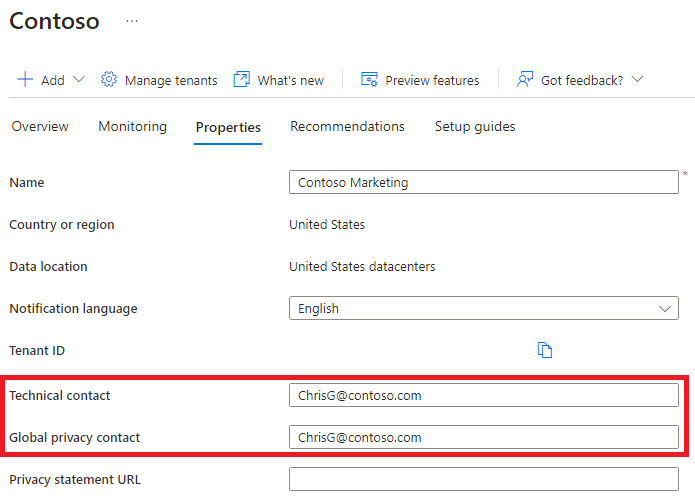Click the Technical contact email field

[484, 395]
